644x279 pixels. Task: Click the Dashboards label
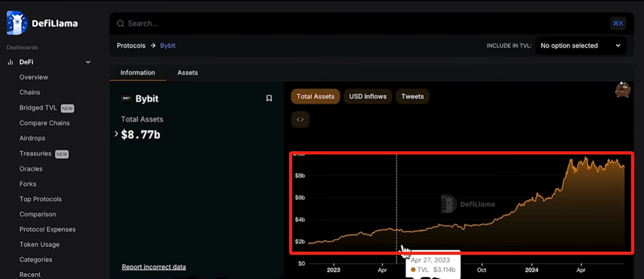(x=22, y=47)
